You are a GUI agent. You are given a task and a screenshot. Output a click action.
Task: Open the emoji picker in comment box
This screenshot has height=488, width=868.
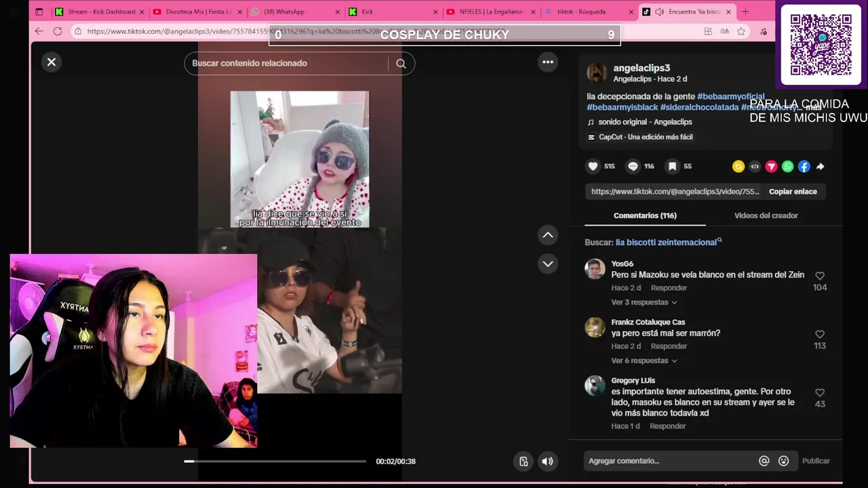point(784,461)
